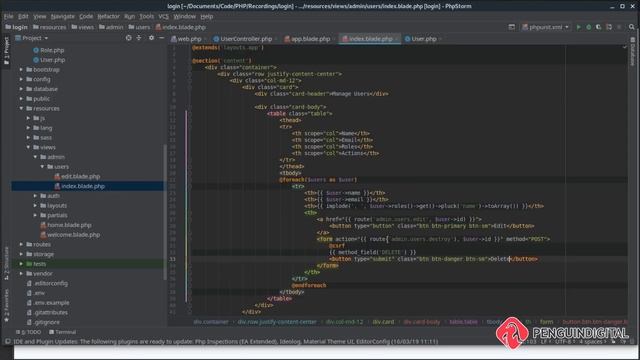
Task: Expand the bootstrap folder
Action: [x=21, y=69]
